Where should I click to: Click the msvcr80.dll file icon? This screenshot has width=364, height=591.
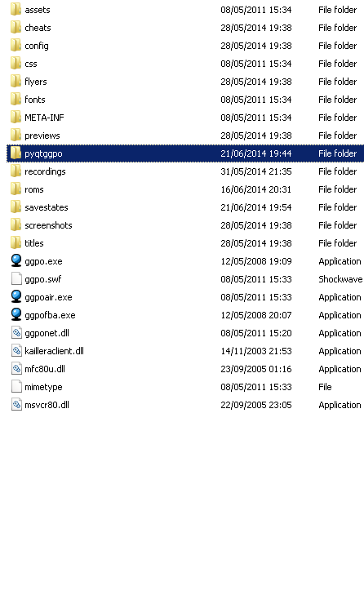click(16, 404)
